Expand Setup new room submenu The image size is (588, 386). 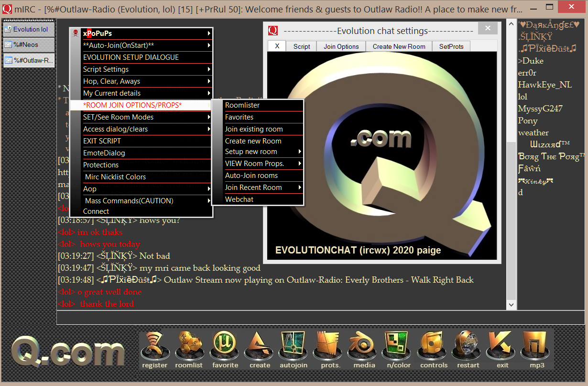click(300, 152)
